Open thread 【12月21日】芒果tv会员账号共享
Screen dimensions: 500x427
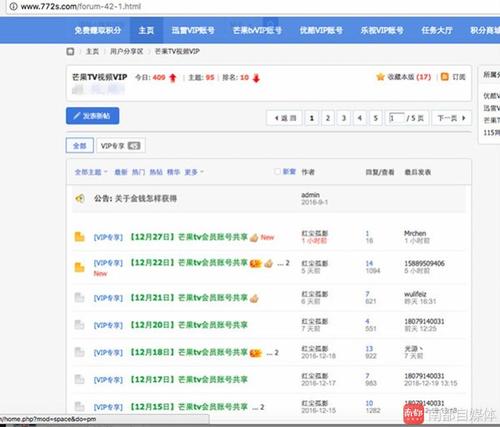click(x=188, y=298)
